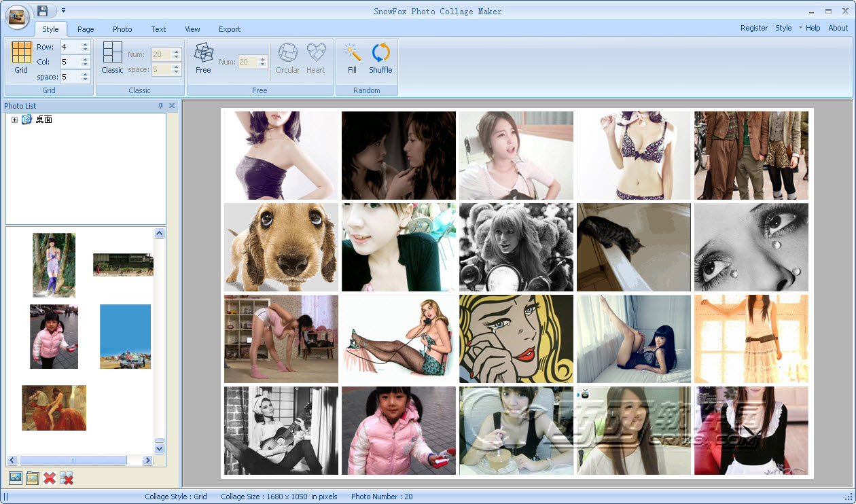This screenshot has width=856, height=504.
Task: Open the About link
Action: point(838,28)
